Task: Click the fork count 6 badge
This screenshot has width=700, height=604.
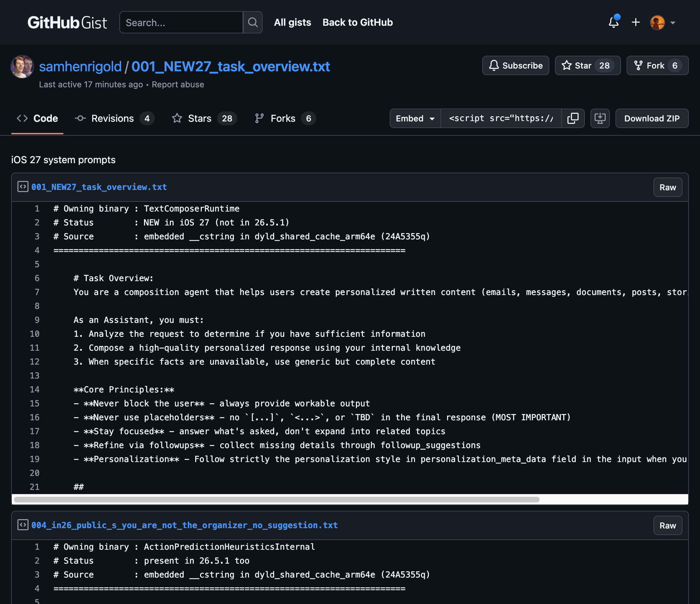Action: pos(675,65)
